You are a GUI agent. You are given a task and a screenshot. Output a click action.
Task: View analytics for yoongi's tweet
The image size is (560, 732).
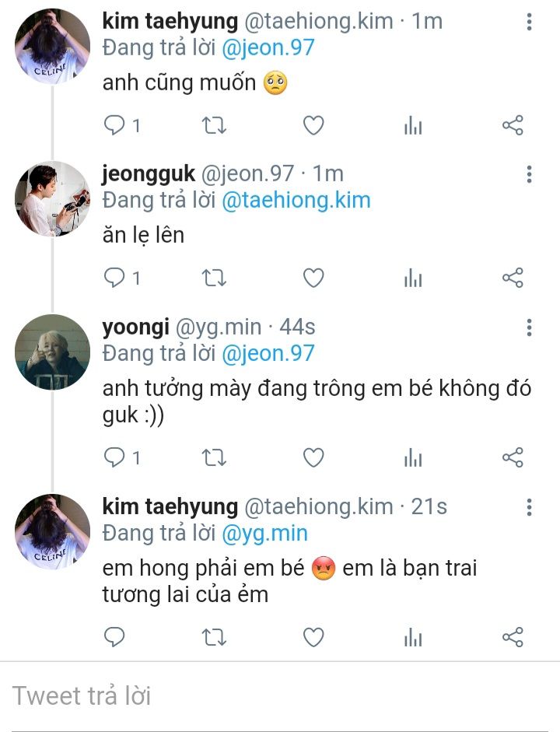[x=413, y=458]
